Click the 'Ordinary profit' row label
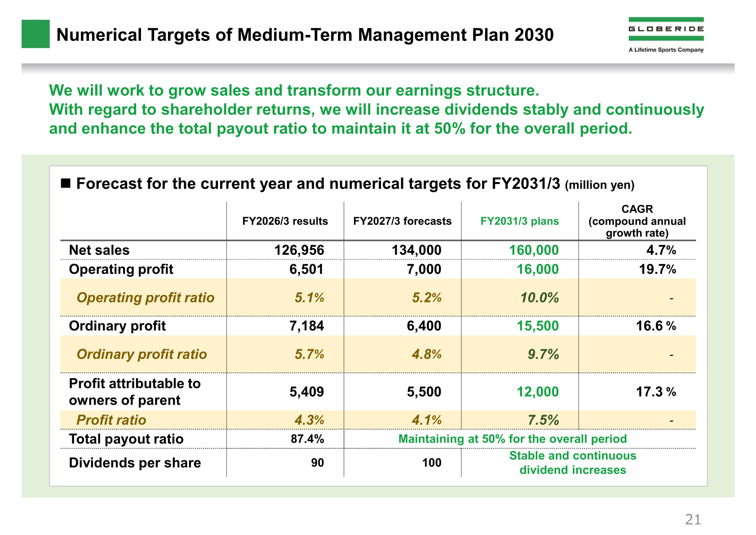 [x=117, y=326]
